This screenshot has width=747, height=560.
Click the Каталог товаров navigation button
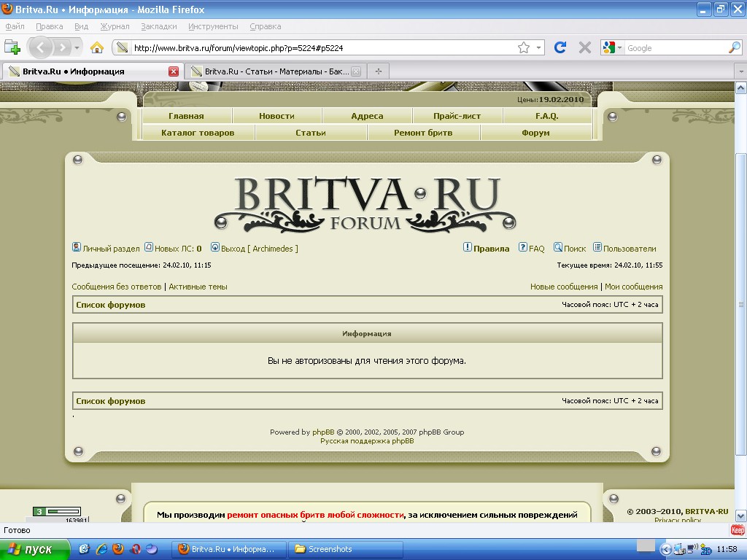[x=198, y=133]
